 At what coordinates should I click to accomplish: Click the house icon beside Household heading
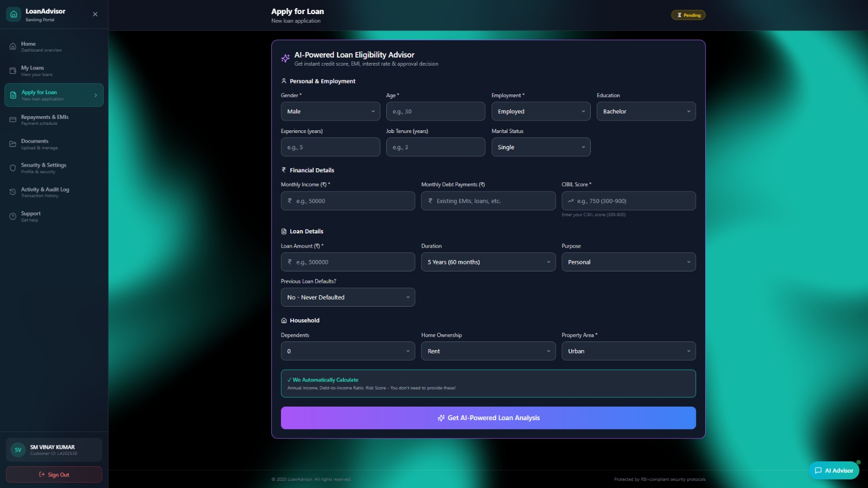pos(284,320)
